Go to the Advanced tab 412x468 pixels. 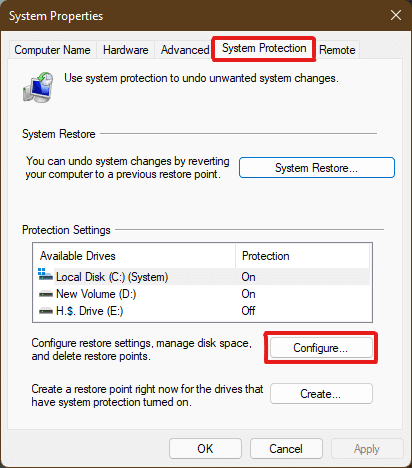(185, 50)
